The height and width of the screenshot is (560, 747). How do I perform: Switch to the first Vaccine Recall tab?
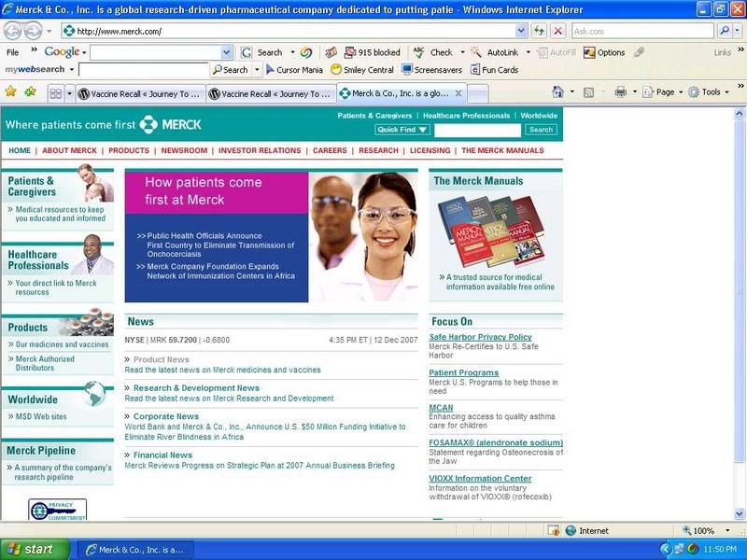tap(141, 94)
